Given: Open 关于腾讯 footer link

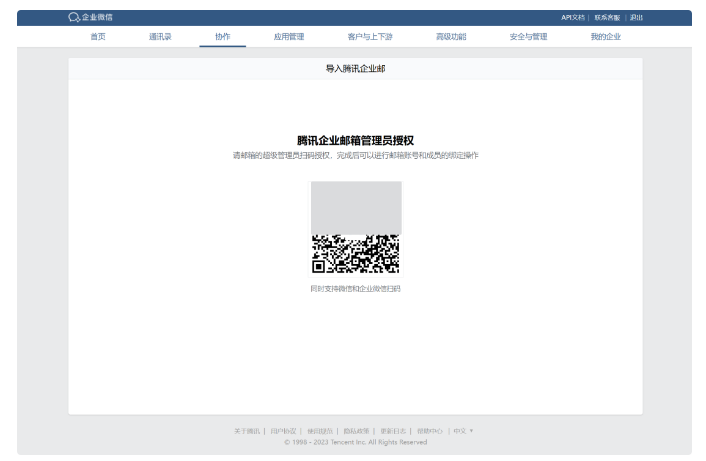Looking at the screenshot, I should coord(246,431).
